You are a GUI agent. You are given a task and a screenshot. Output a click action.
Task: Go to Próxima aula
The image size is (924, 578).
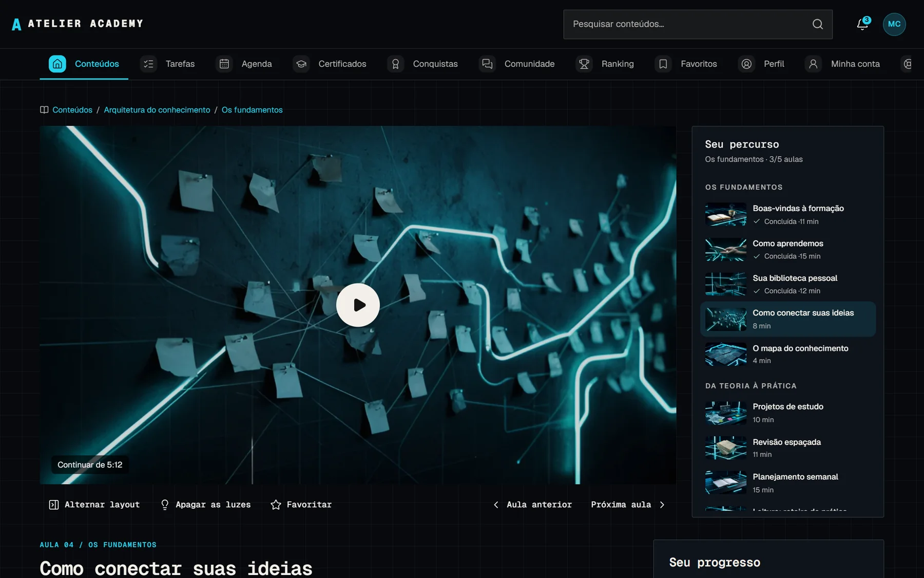click(x=628, y=505)
